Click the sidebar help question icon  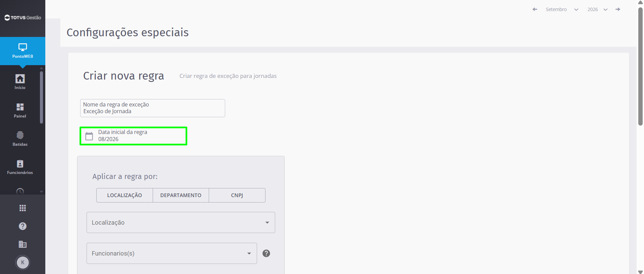(22, 226)
